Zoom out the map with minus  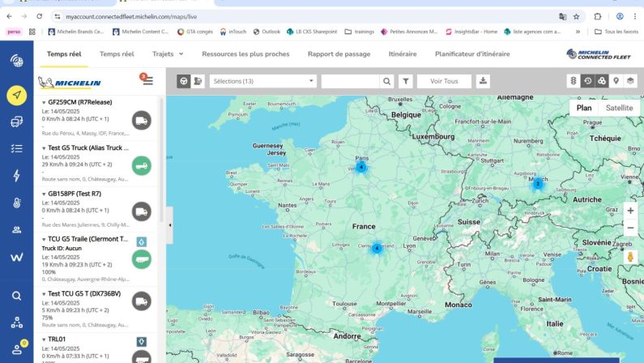630,228
